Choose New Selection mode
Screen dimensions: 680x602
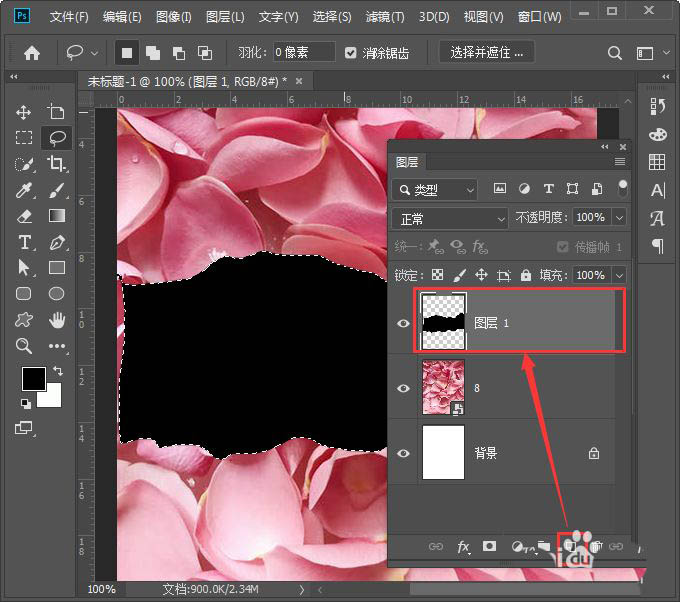(127, 53)
